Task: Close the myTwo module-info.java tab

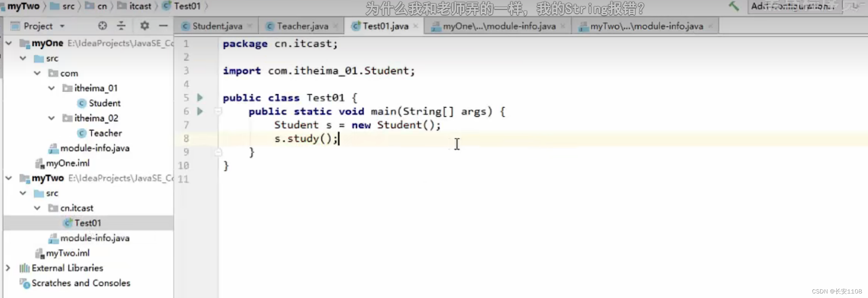Action: tap(710, 26)
